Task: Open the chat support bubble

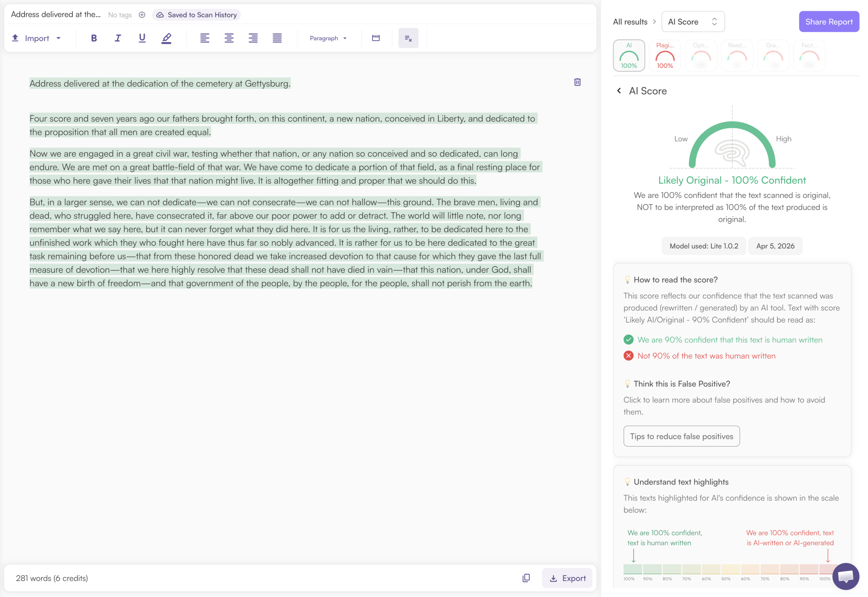Action: click(845, 576)
